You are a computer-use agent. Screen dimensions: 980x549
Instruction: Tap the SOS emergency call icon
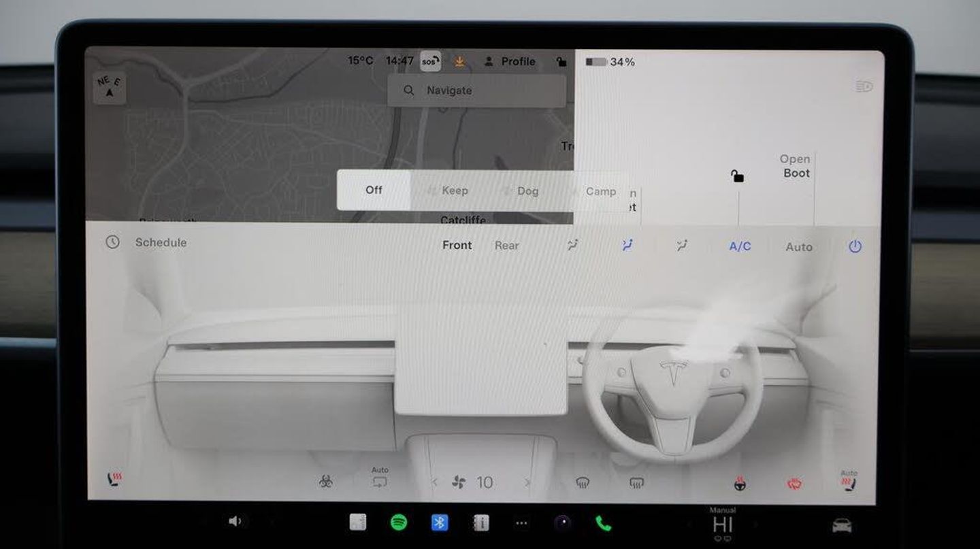pos(430,61)
